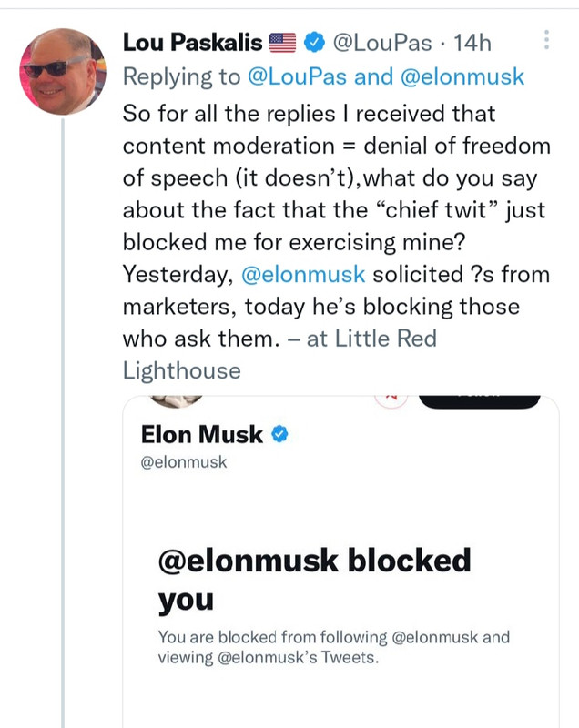Click @elonmusk in the Replying to line

462,76
